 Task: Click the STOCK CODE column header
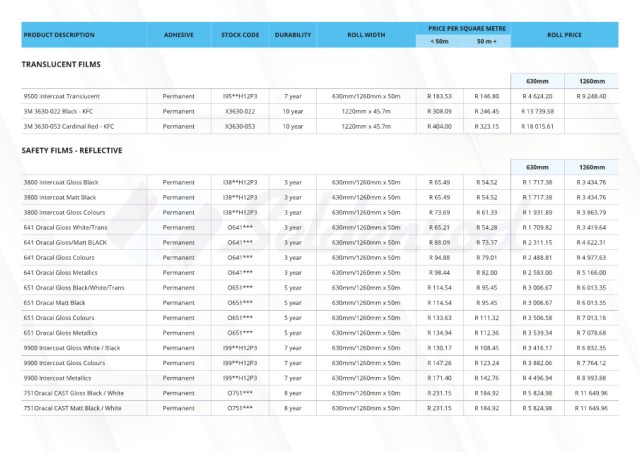[240, 35]
